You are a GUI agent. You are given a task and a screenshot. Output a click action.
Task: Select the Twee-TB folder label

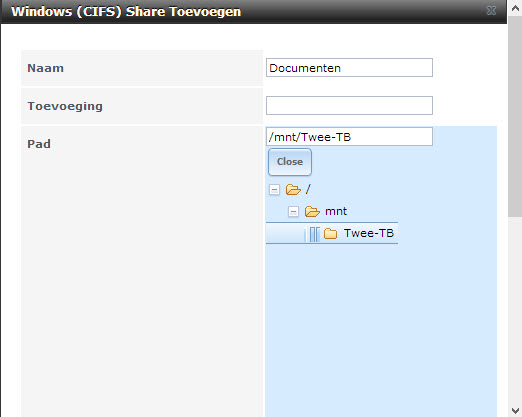tap(369, 233)
